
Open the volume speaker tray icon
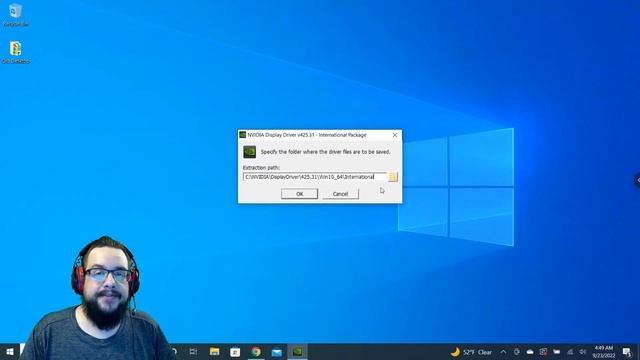click(x=583, y=352)
